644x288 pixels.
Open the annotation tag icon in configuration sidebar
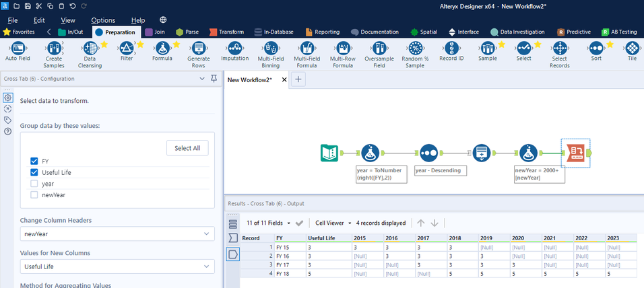point(7,120)
